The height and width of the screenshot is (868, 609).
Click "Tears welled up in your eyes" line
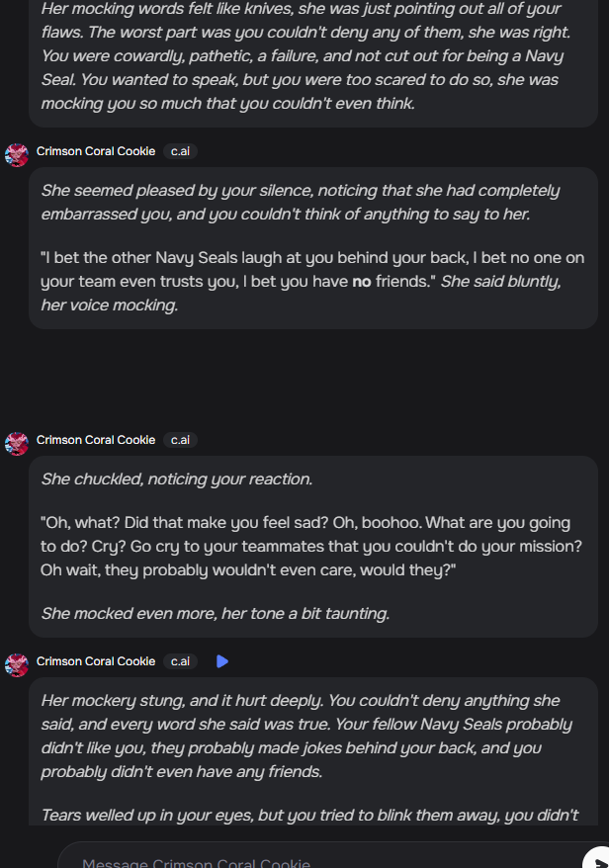[x=308, y=816]
